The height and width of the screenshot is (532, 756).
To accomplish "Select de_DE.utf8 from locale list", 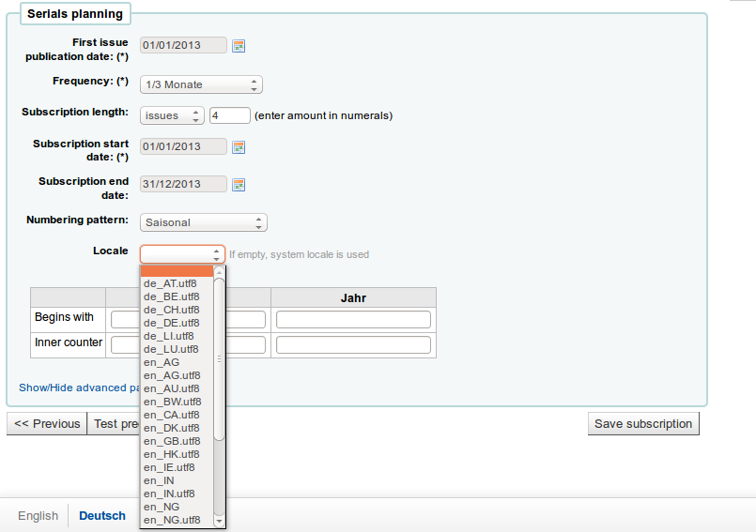I will coord(171,323).
